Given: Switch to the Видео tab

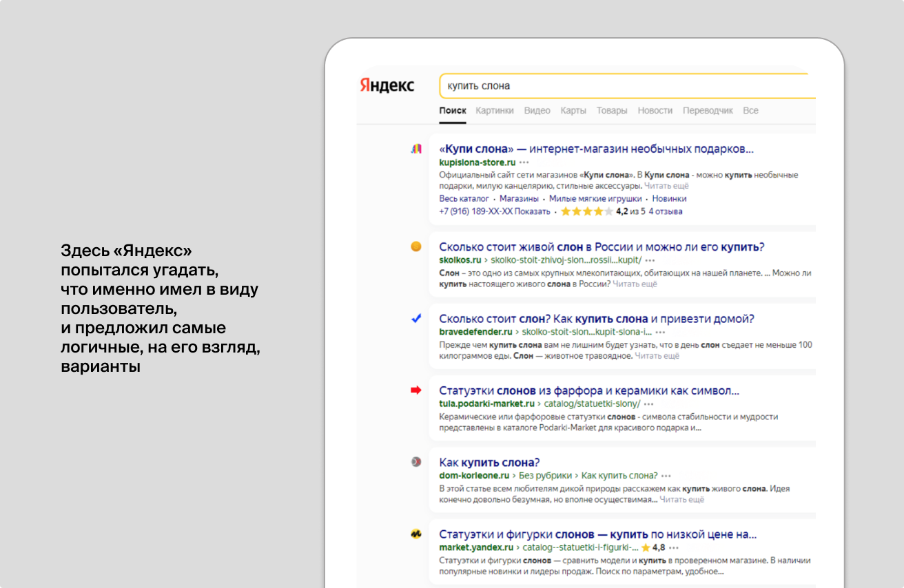Looking at the screenshot, I should tap(537, 111).
